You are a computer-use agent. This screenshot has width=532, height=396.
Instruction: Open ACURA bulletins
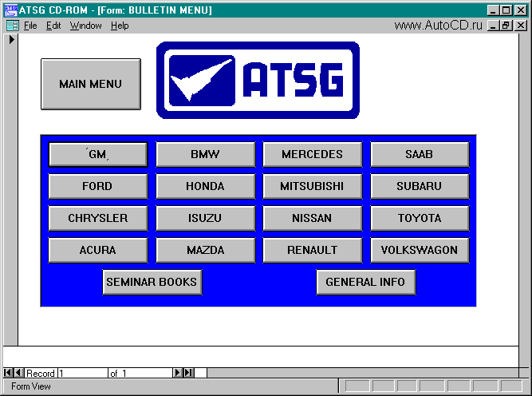pos(98,251)
